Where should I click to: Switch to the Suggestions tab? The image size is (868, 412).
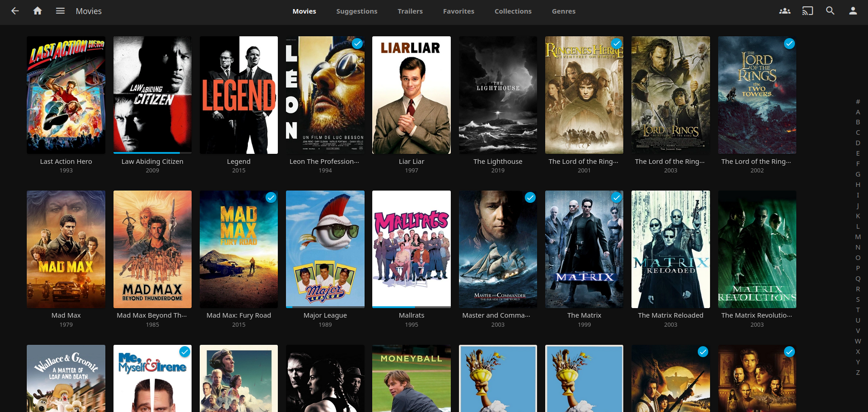[357, 11]
